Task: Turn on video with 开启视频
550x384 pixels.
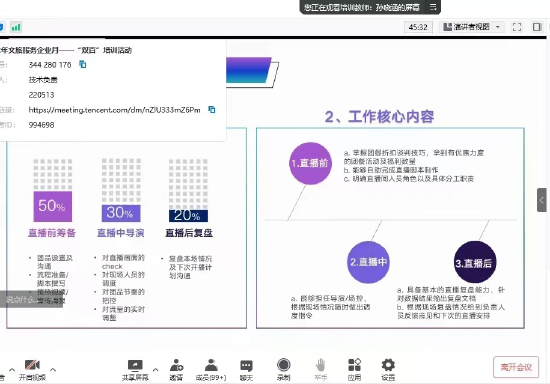Action: click(32, 370)
